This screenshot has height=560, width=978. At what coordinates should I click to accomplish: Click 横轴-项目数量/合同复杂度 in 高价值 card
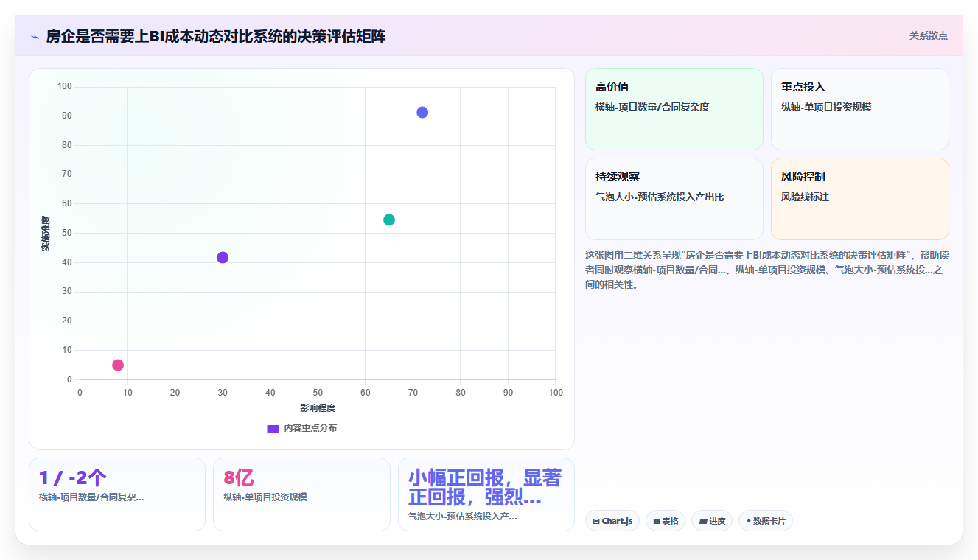tap(652, 108)
